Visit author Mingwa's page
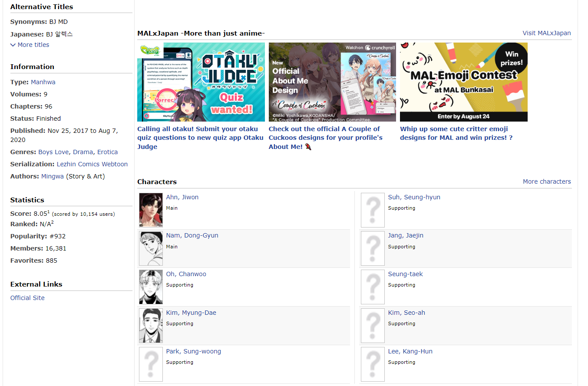The image size is (588, 386). pos(53,176)
